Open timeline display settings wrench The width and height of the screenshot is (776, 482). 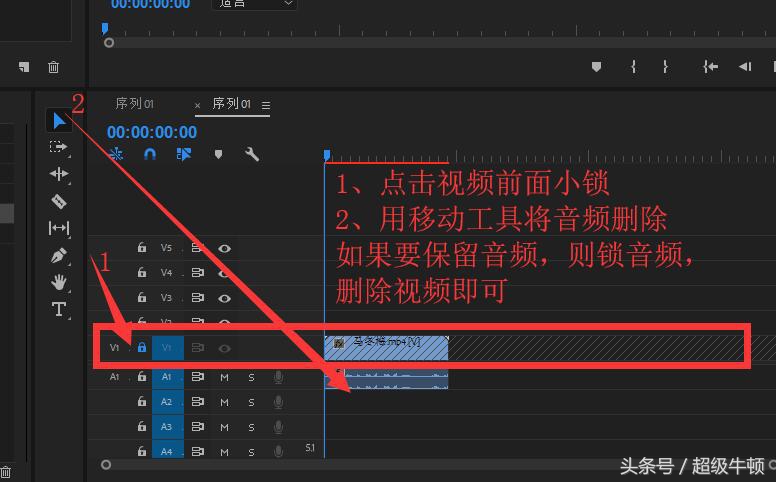tap(252, 154)
